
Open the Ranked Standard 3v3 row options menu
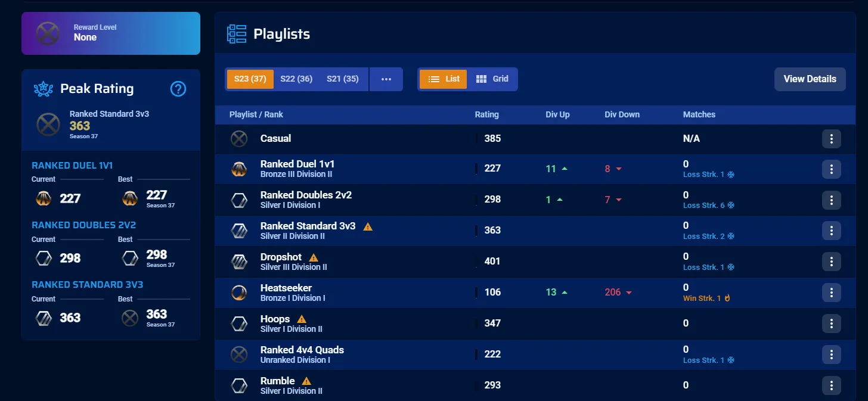coord(832,231)
